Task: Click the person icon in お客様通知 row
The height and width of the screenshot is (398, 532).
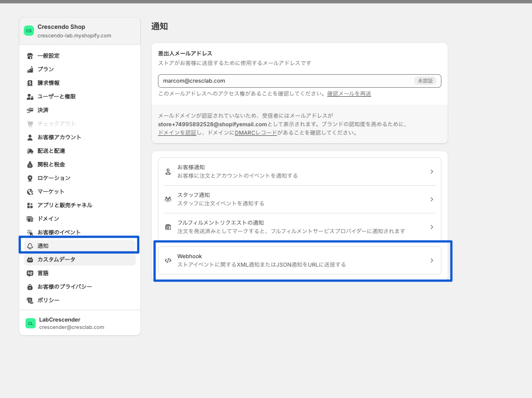Action: coord(168,172)
